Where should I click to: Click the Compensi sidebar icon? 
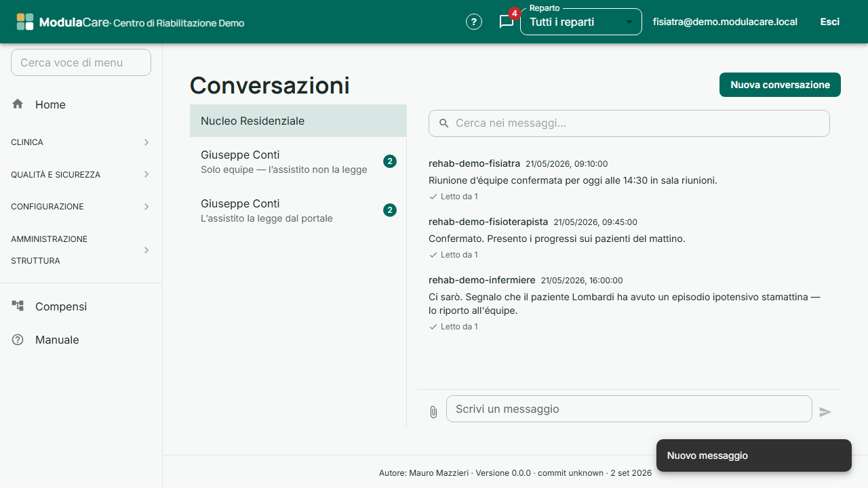click(18, 306)
